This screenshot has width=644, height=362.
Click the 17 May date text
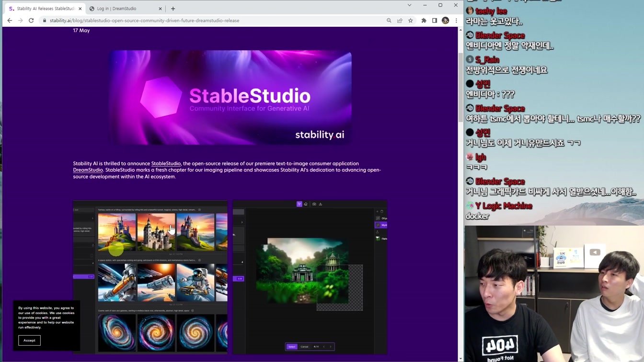point(81,31)
